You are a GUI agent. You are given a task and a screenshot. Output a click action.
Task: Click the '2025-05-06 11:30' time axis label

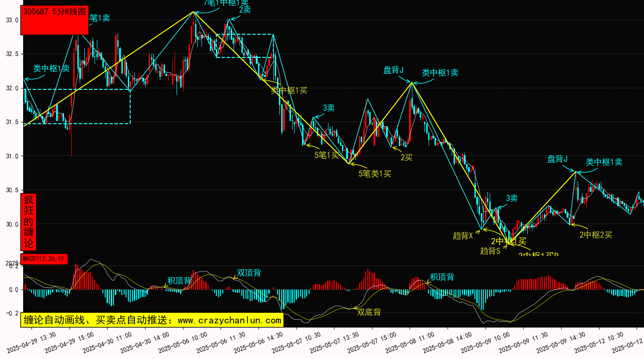221,342
